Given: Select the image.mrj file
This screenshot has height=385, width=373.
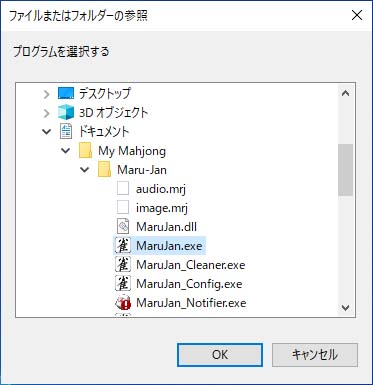Looking at the screenshot, I should click(x=162, y=208).
